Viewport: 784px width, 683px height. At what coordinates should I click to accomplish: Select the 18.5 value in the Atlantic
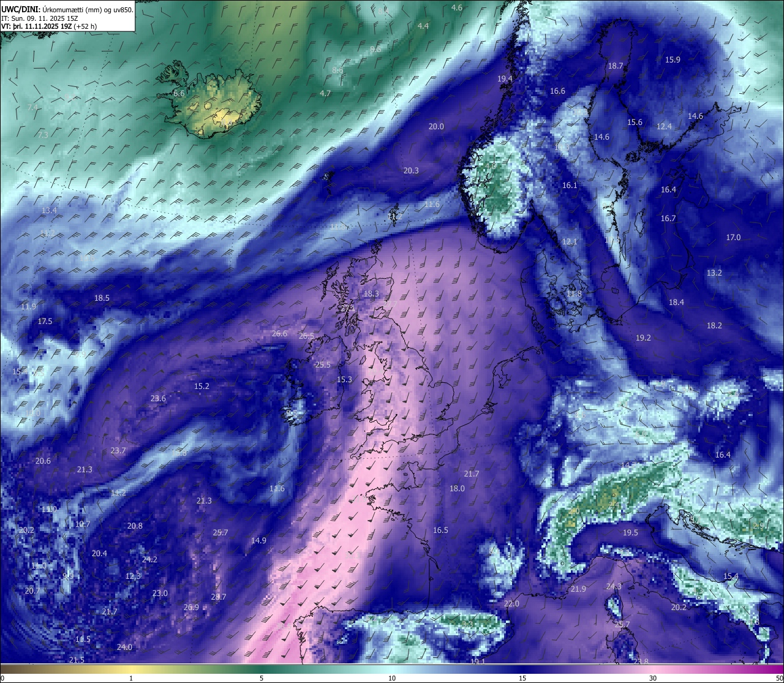point(102,298)
